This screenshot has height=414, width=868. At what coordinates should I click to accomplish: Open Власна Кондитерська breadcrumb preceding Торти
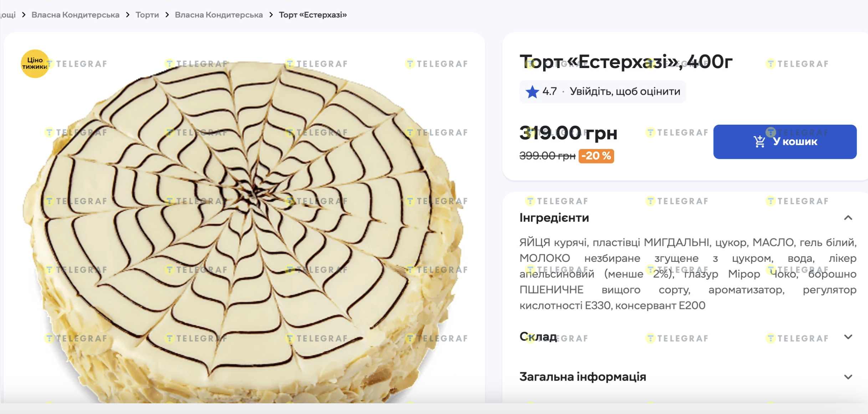pyautogui.click(x=75, y=15)
